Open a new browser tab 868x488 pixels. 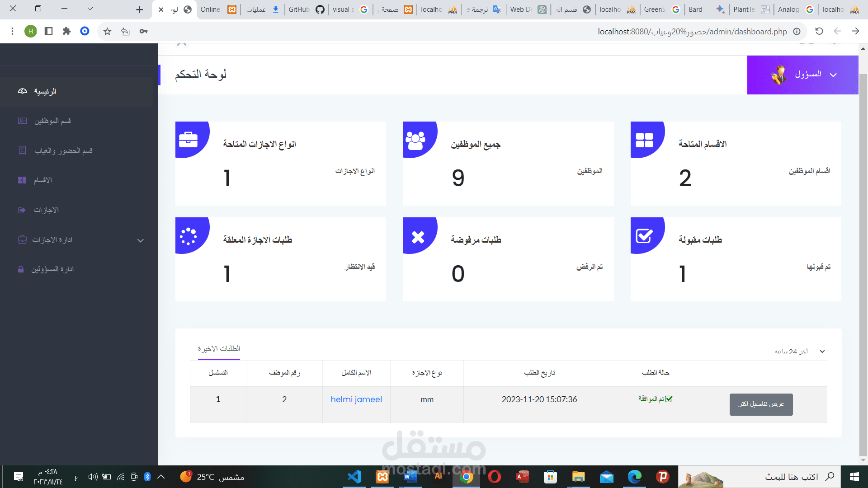pyautogui.click(x=139, y=9)
